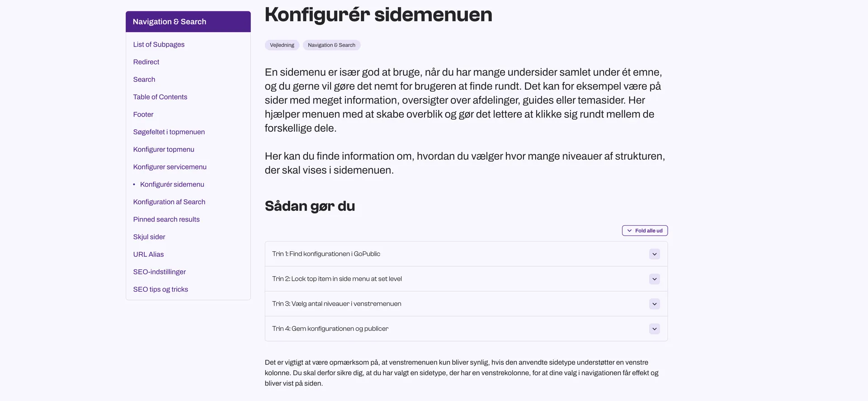Open Skjul sider in the sidebar

point(149,237)
